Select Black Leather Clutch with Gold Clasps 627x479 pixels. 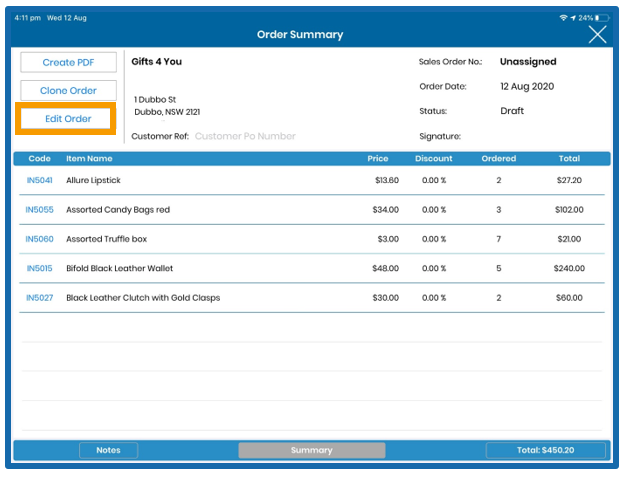(143, 298)
